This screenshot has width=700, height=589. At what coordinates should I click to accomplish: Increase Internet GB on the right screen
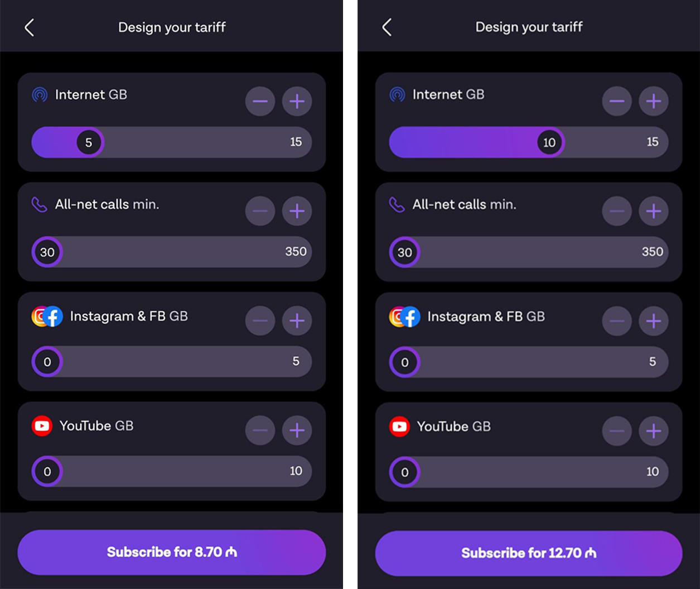(654, 102)
